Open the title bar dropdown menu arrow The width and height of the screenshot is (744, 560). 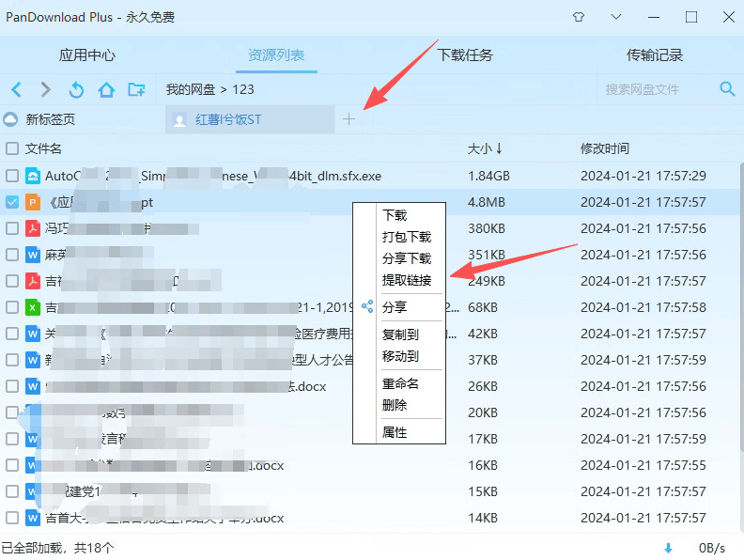(616, 17)
